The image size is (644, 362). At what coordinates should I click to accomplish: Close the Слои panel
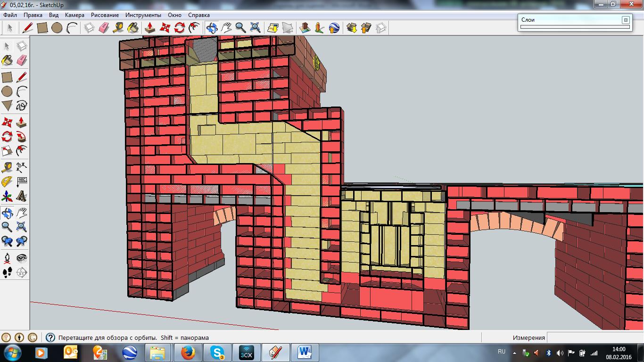[625, 20]
